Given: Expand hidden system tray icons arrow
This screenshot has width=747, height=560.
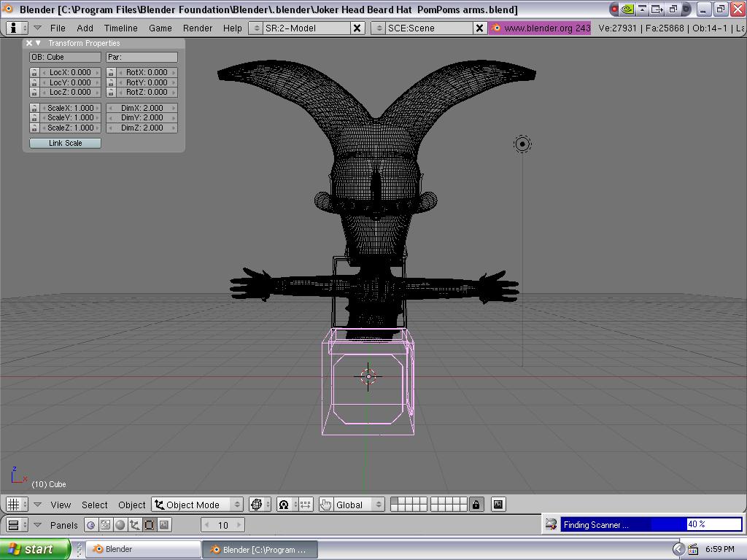Looking at the screenshot, I should [x=678, y=549].
